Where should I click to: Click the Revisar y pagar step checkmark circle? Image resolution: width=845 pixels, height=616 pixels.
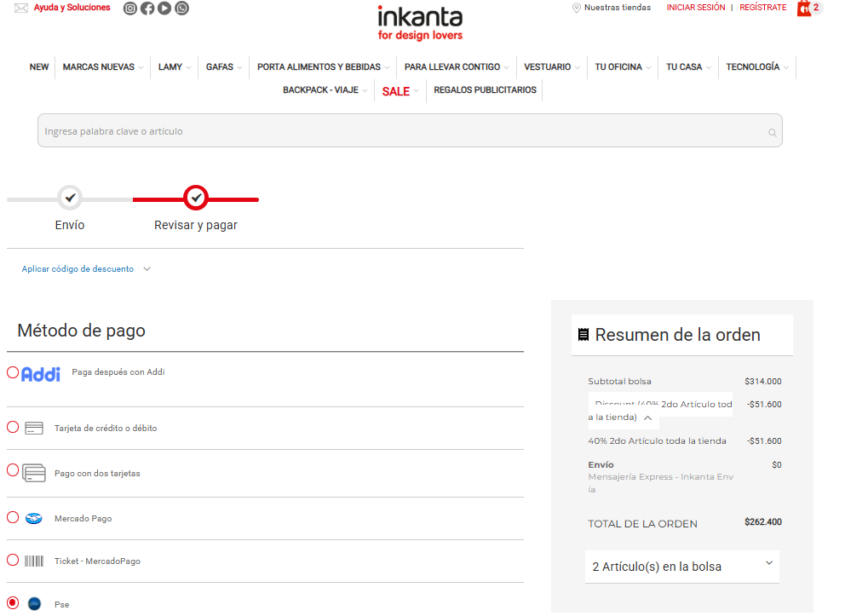pos(196,198)
